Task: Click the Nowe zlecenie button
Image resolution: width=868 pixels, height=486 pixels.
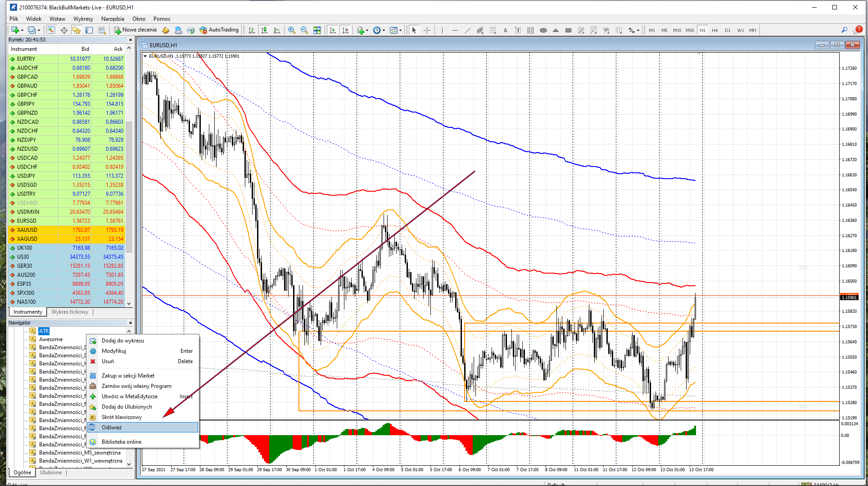Action: coord(136,30)
